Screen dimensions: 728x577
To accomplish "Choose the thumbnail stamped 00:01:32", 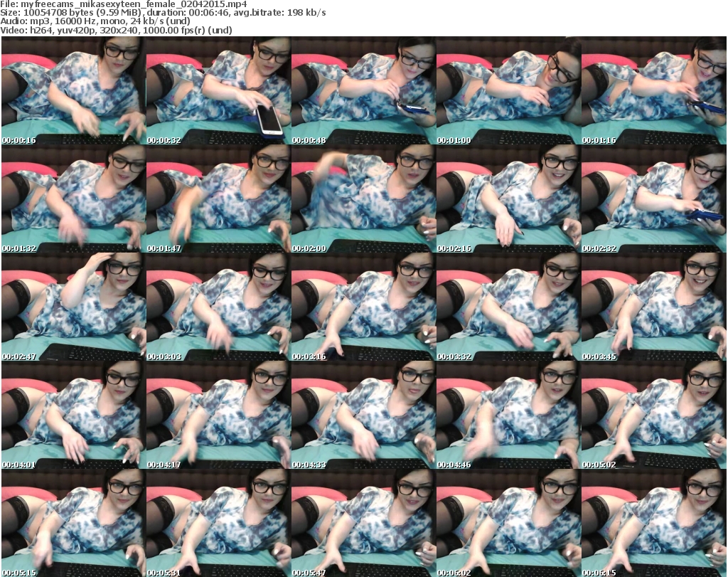I will pyautogui.click(x=73, y=198).
